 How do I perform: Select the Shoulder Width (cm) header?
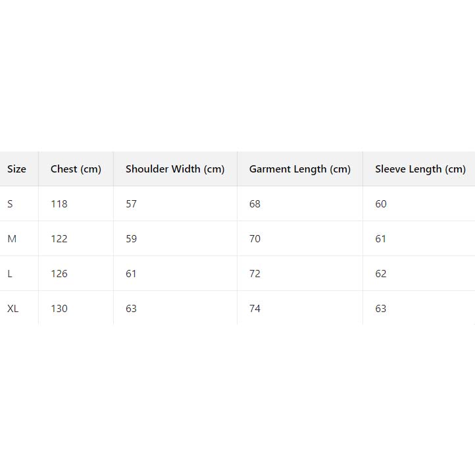[175, 169]
